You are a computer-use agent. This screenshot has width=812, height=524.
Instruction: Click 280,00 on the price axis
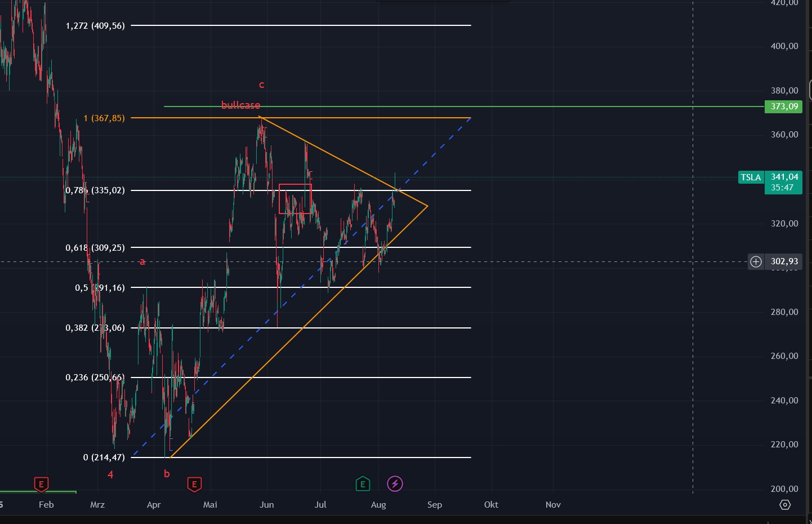click(x=784, y=312)
